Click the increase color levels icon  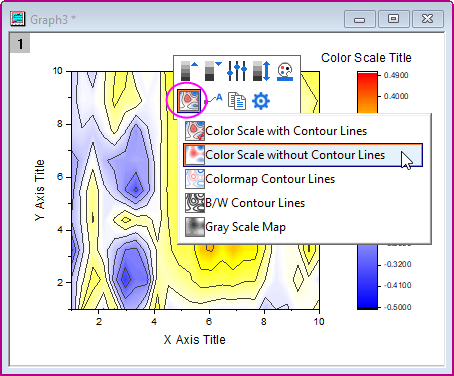(x=189, y=71)
